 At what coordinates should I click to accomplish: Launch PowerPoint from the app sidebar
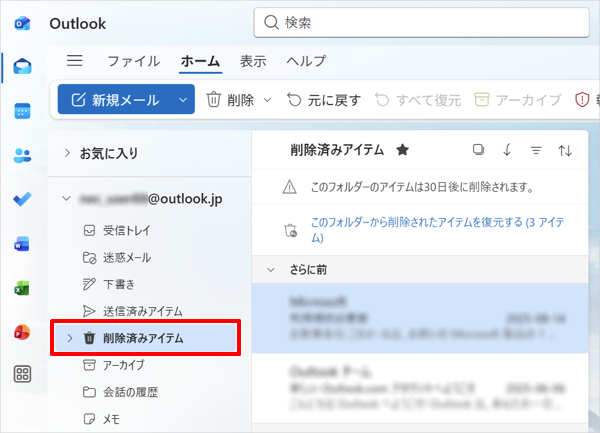coord(22,332)
